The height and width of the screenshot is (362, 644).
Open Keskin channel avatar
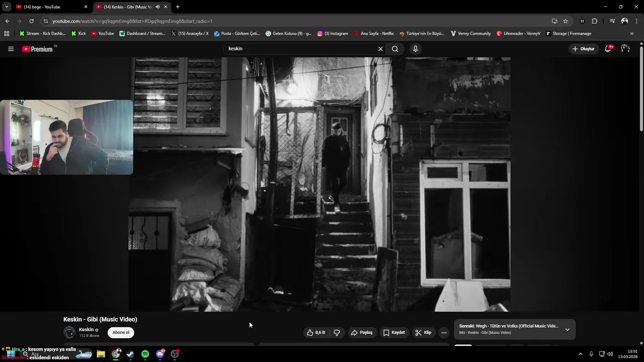coord(69,332)
